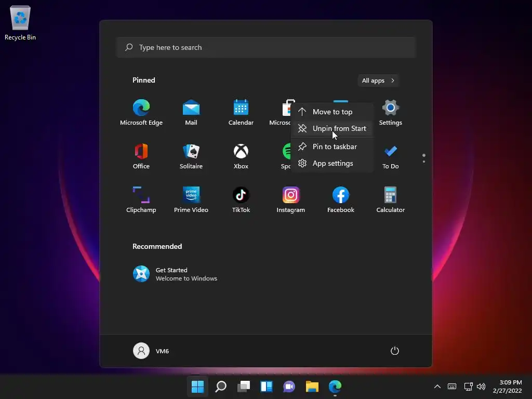Launch Teams Chat from taskbar

click(x=289, y=387)
